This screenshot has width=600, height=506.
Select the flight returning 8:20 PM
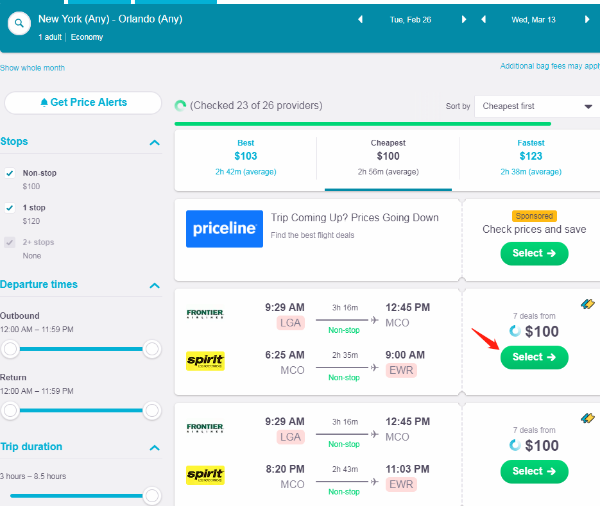[x=534, y=471]
